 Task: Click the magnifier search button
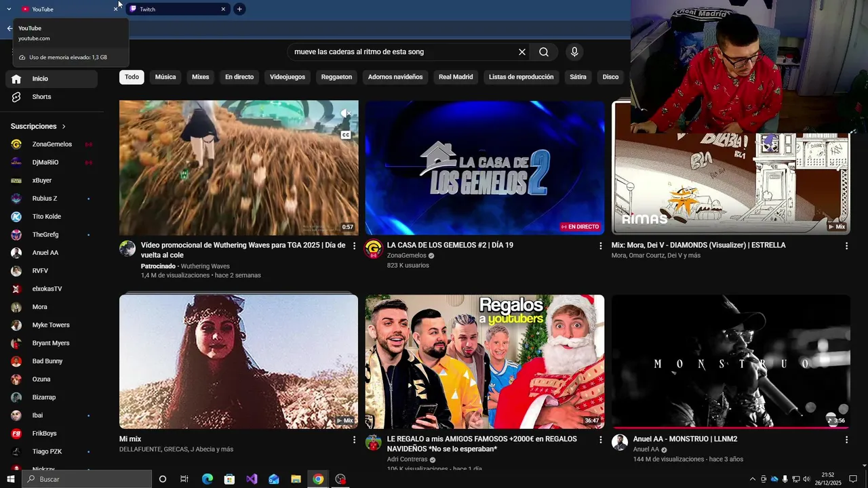pos(544,52)
